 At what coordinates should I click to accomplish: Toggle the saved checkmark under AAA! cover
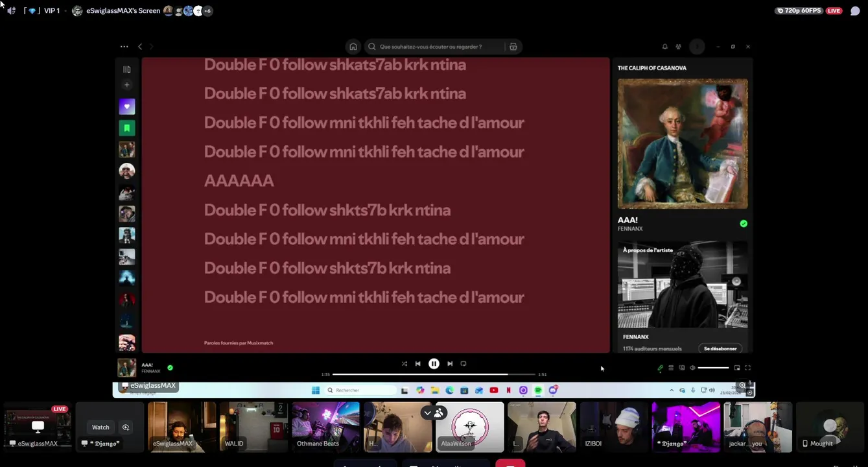point(744,223)
